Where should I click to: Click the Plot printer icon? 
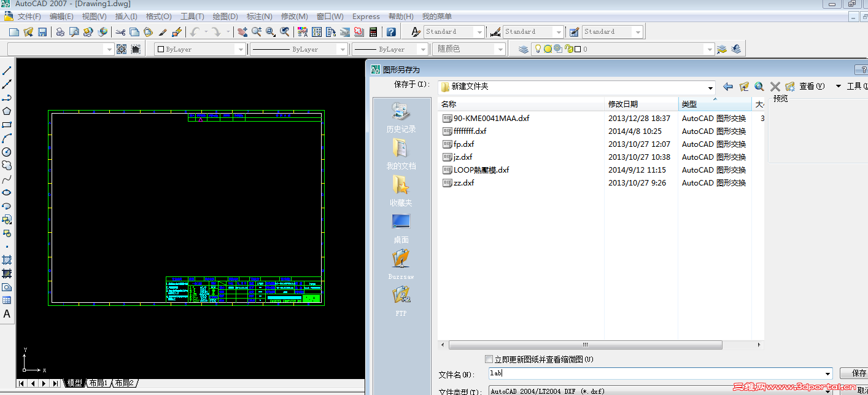(x=60, y=32)
